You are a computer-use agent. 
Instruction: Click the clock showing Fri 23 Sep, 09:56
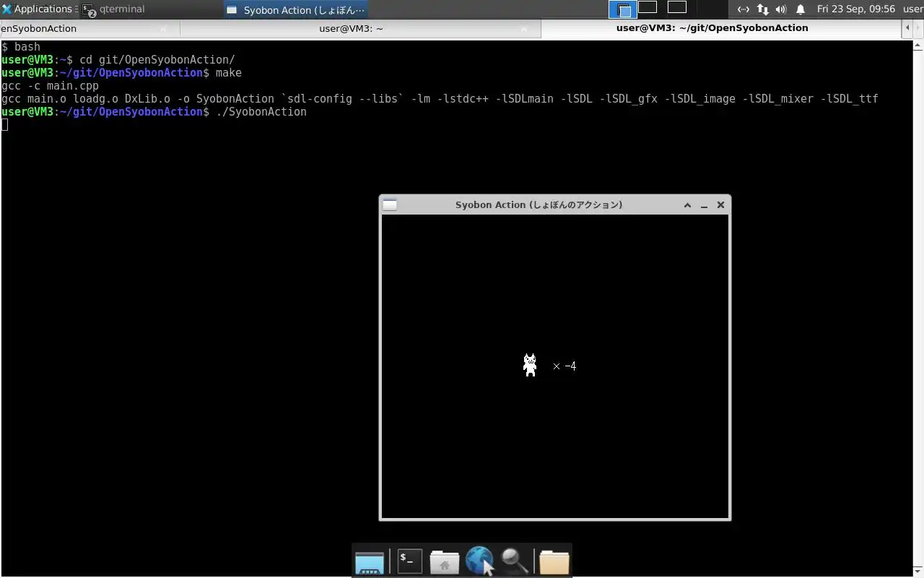(x=856, y=9)
